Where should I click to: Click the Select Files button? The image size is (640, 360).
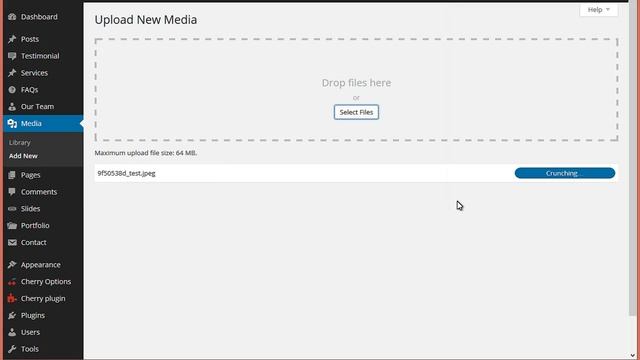click(356, 112)
